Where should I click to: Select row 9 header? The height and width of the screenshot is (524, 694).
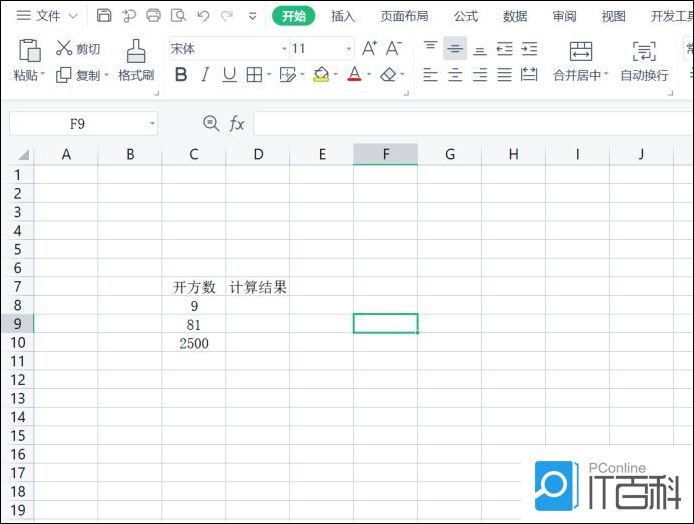[x=17, y=324]
